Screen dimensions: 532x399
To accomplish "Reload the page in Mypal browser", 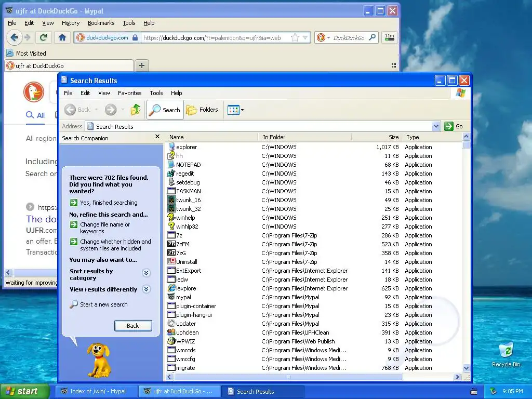I will pyautogui.click(x=43, y=37).
